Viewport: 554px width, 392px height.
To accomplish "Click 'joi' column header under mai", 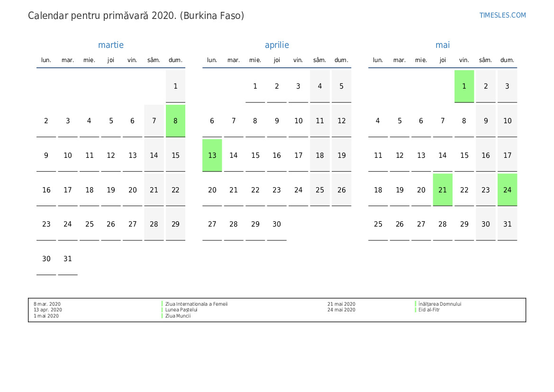I will tap(442, 60).
